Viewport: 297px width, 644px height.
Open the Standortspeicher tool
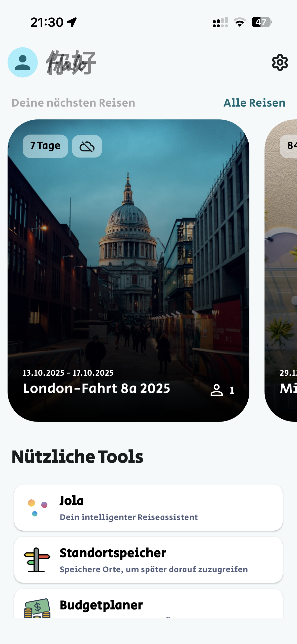click(x=148, y=560)
